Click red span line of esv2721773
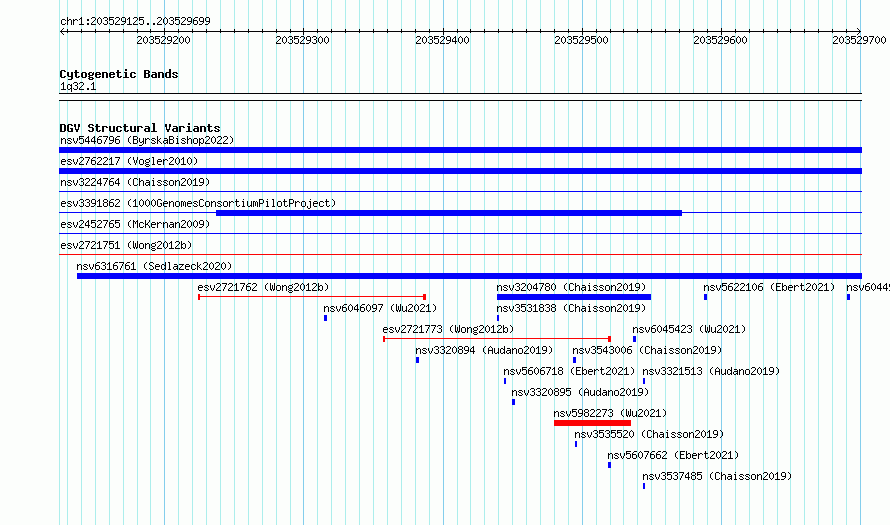Image resolution: width=890 pixels, height=525 pixels. coord(497,339)
